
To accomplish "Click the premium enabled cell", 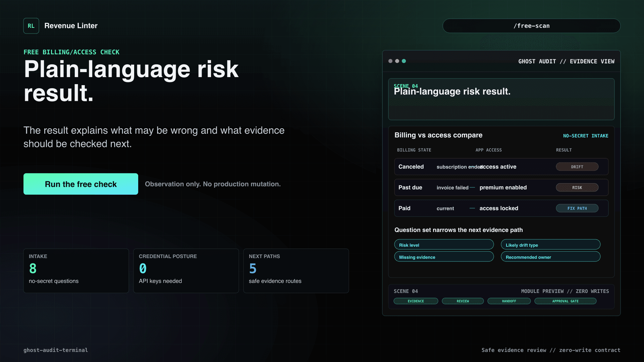I will tap(503, 187).
